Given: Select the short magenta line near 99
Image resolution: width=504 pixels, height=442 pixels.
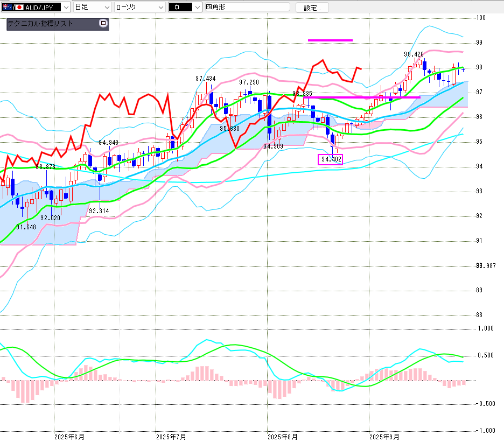Looking at the screenshot, I should point(330,40).
